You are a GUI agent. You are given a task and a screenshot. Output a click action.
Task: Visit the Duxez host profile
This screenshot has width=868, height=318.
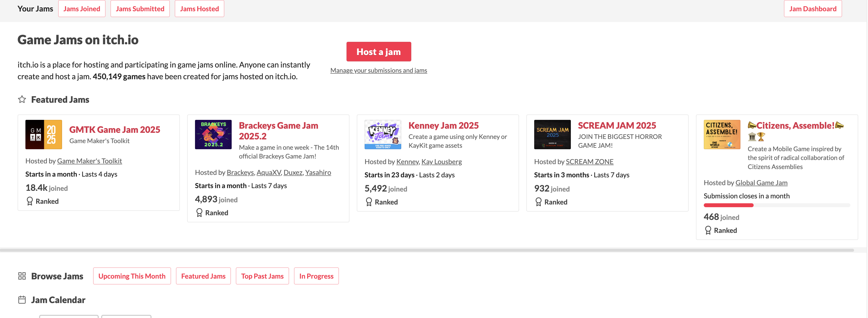click(293, 172)
